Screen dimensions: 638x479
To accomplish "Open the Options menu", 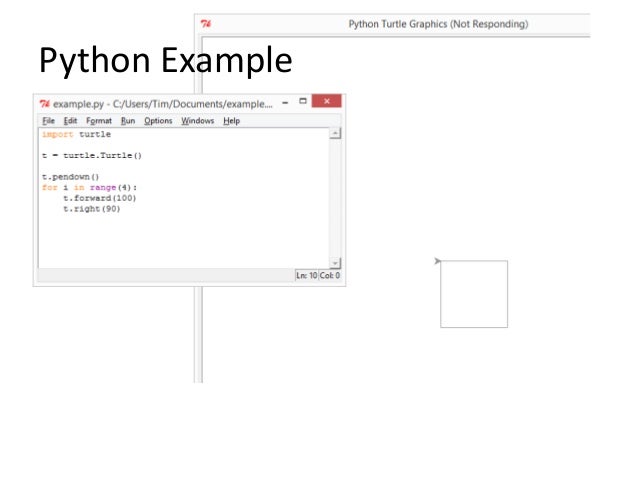I will pos(158,121).
